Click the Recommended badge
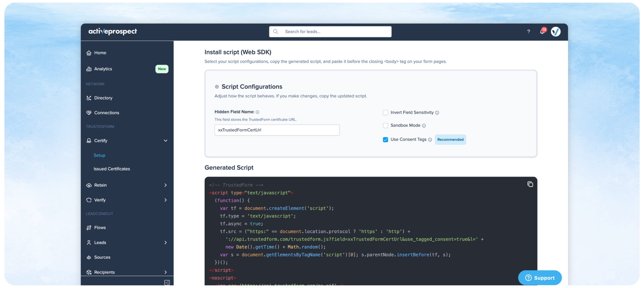 [450, 140]
